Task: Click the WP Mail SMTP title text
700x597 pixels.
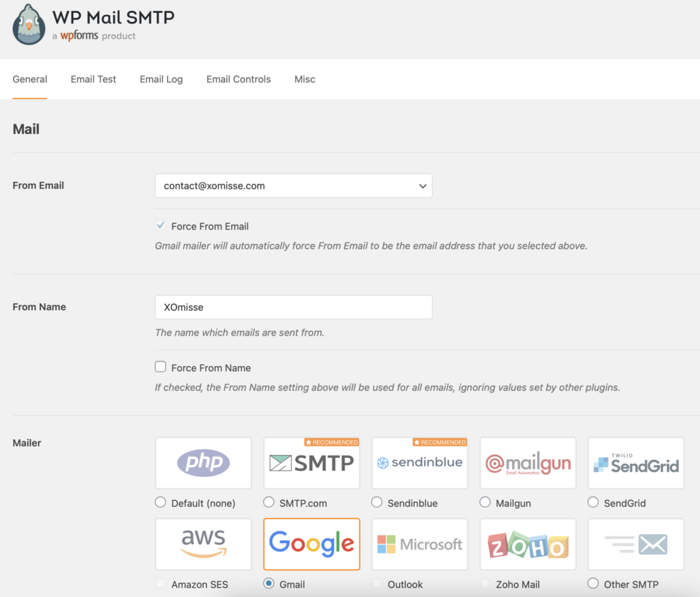Action: (113, 17)
